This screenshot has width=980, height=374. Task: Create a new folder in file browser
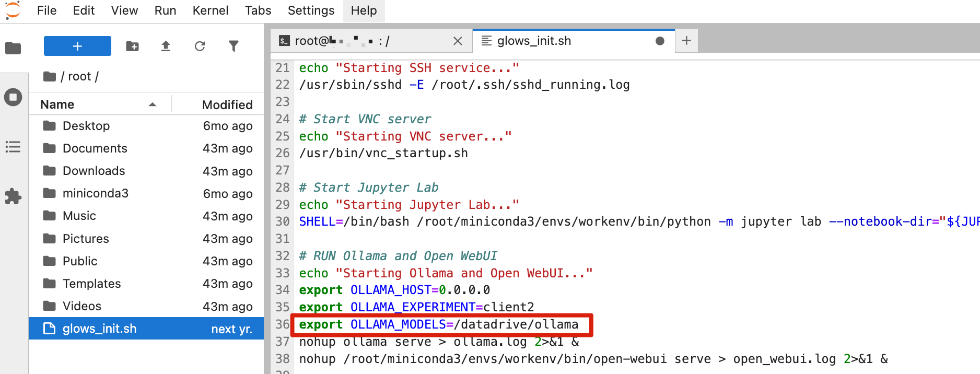coord(132,46)
